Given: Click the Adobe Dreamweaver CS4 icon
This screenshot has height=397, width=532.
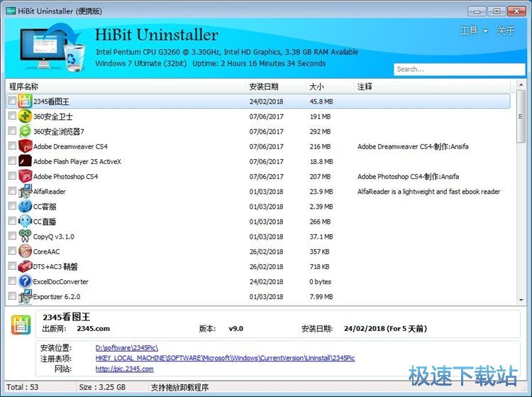Looking at the screenshot, I should [25, 146].
